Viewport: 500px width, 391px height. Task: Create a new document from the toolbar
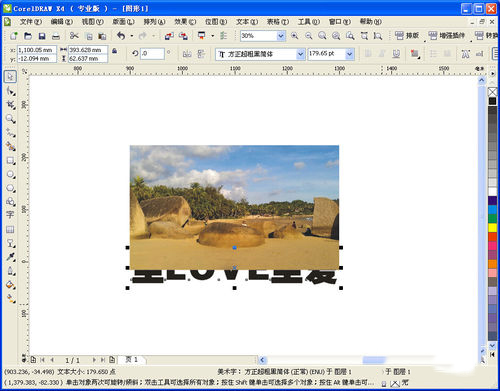14,36
